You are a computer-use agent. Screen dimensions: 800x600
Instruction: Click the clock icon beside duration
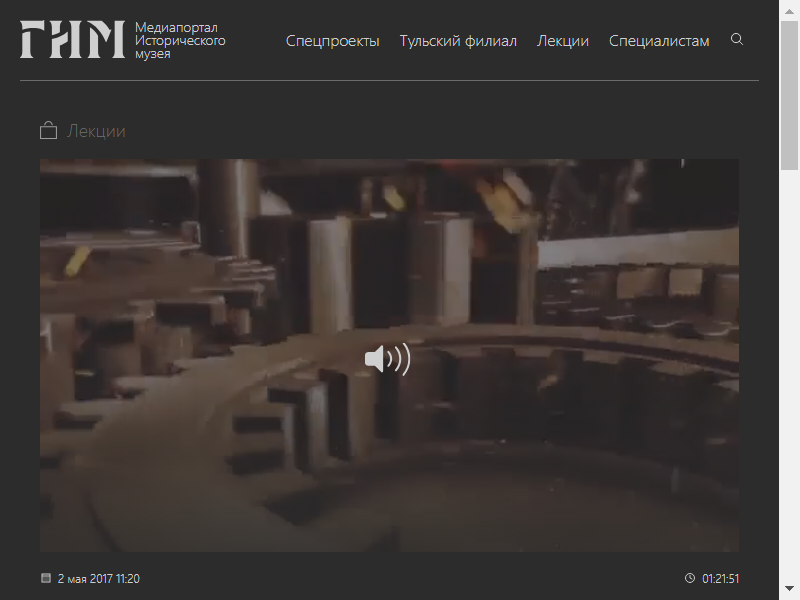click(689, 578)
